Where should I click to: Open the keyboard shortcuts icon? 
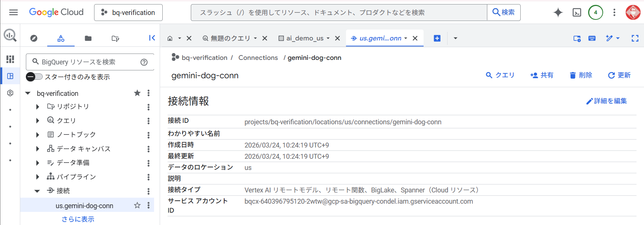coord(592,38)
